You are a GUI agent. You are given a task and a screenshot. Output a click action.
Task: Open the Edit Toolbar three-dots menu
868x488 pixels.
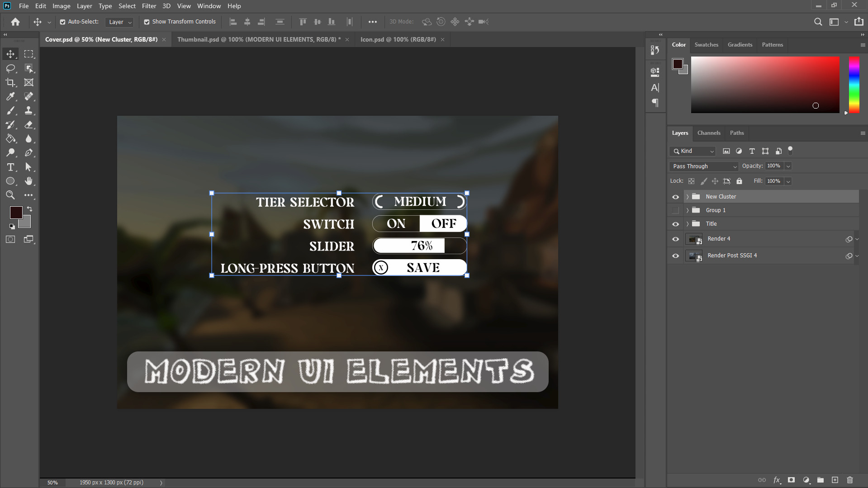tap(29, 195)
